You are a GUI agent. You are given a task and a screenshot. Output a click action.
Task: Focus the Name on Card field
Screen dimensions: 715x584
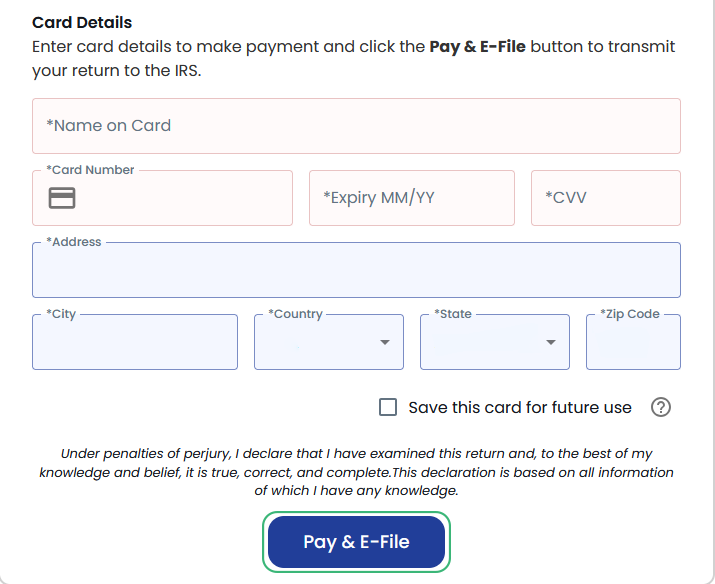tap(356, 126)
